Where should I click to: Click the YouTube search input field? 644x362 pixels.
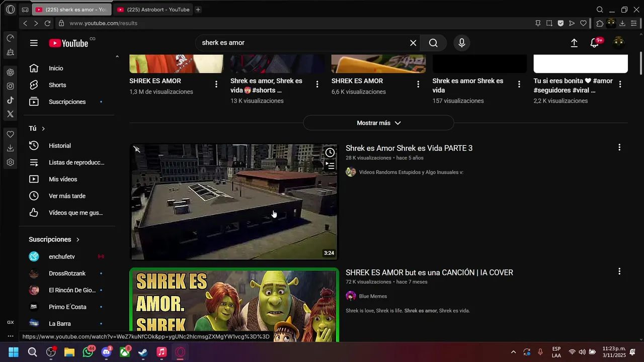click(304, 43)
